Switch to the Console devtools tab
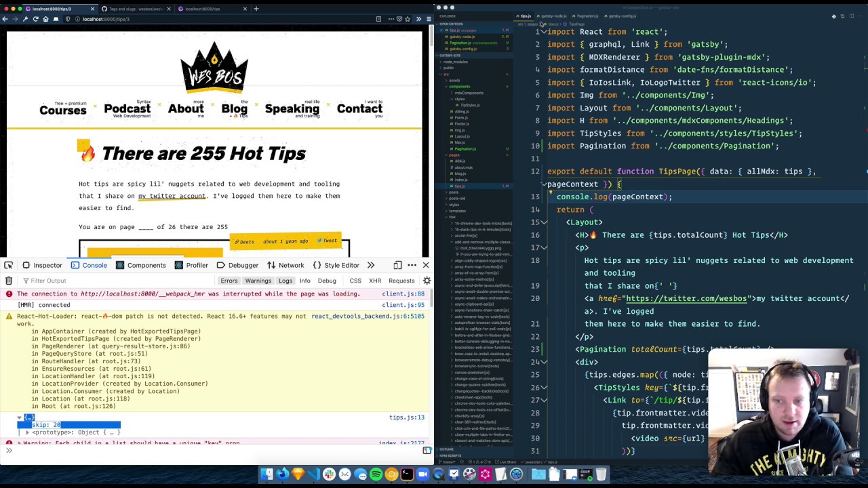Viewport: 868px width, 488px height. [89, 265]
